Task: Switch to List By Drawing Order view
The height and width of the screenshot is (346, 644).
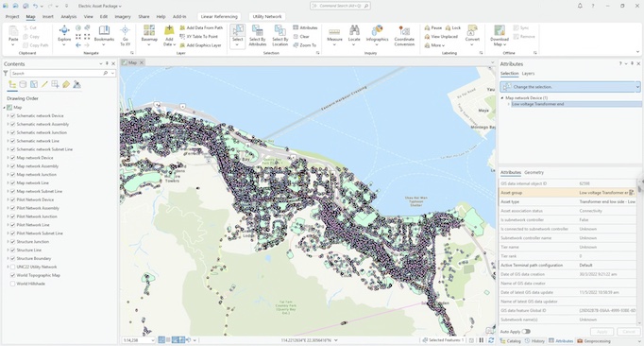Action: point(12,84)
